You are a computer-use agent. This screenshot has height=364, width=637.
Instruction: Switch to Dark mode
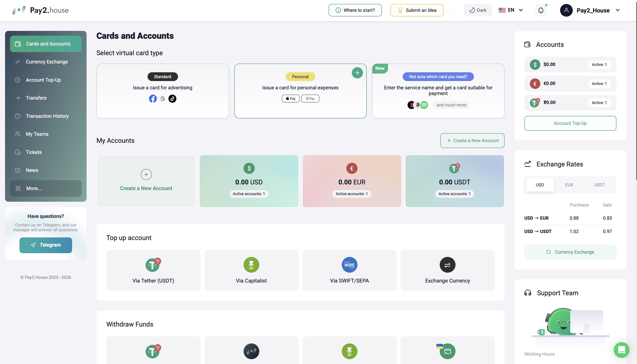[477, 10]
